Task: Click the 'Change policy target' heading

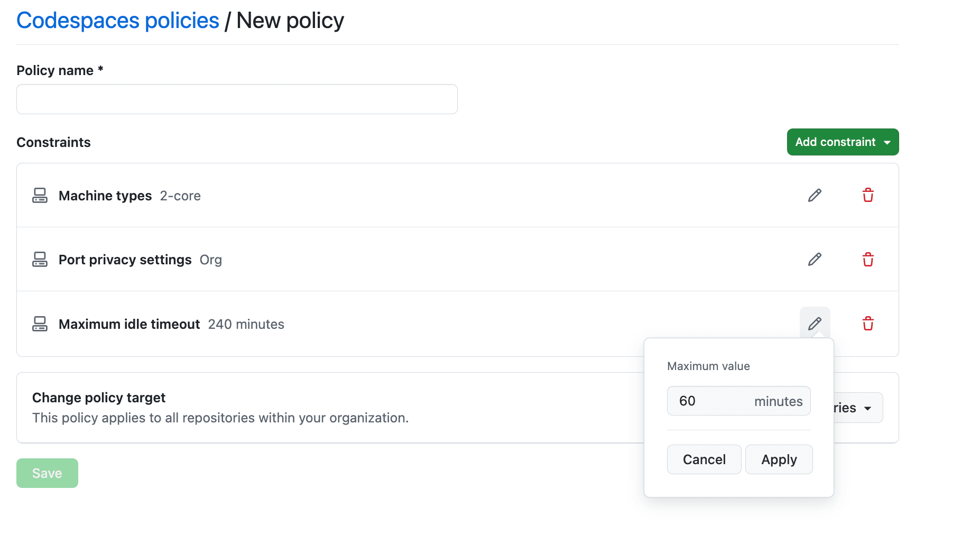Action: coord(99,398)
